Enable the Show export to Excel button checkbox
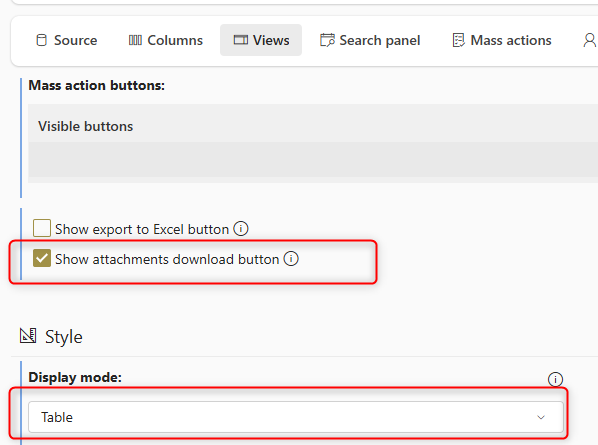 [42, 228]
